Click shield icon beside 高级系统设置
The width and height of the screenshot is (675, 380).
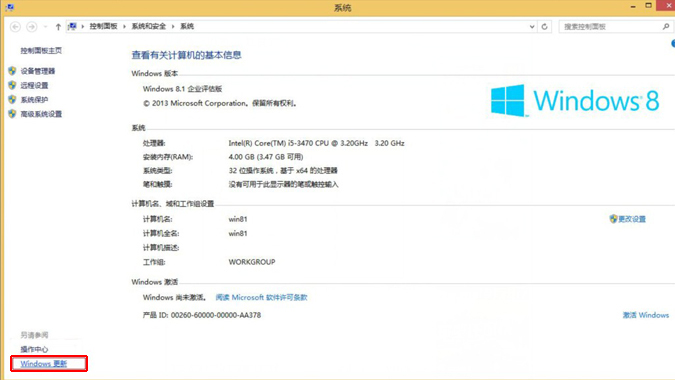pos(12,113)
